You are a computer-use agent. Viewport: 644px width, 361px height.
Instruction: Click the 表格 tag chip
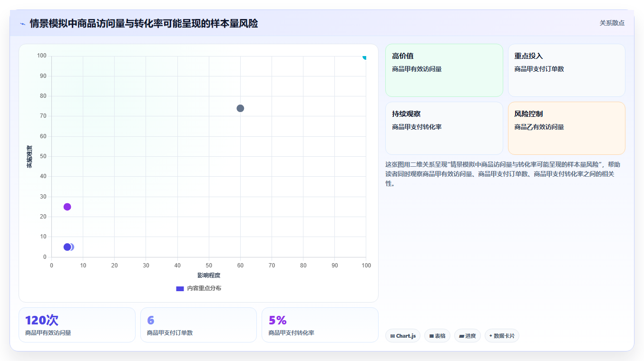click(437, 336)
